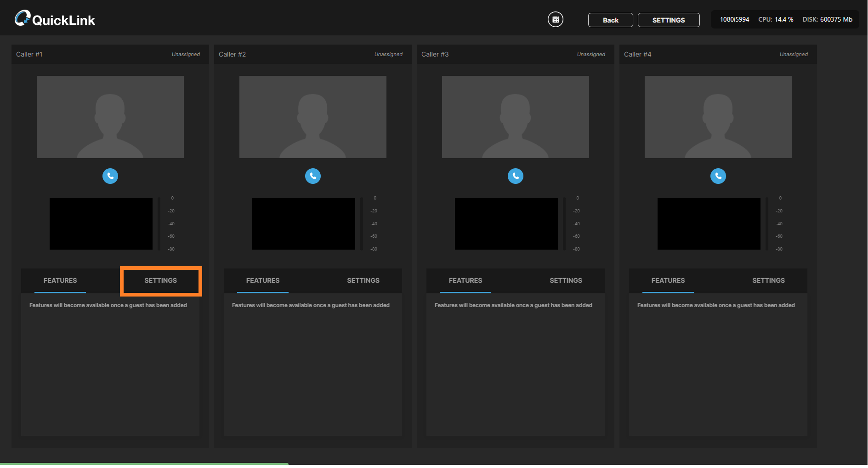Click the QuickLink logo
Viewport: 868px width, 468px height.
tap(55, 19)
